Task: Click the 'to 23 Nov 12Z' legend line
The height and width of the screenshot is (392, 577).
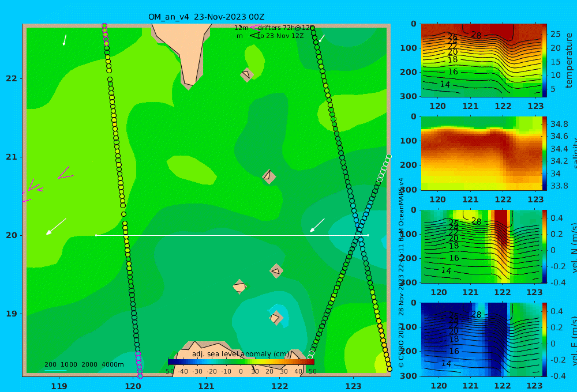Action: 281,36
